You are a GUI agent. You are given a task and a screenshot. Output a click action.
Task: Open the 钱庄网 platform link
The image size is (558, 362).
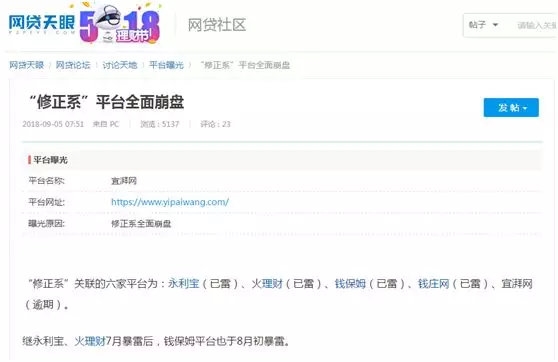tap(433, 283)
